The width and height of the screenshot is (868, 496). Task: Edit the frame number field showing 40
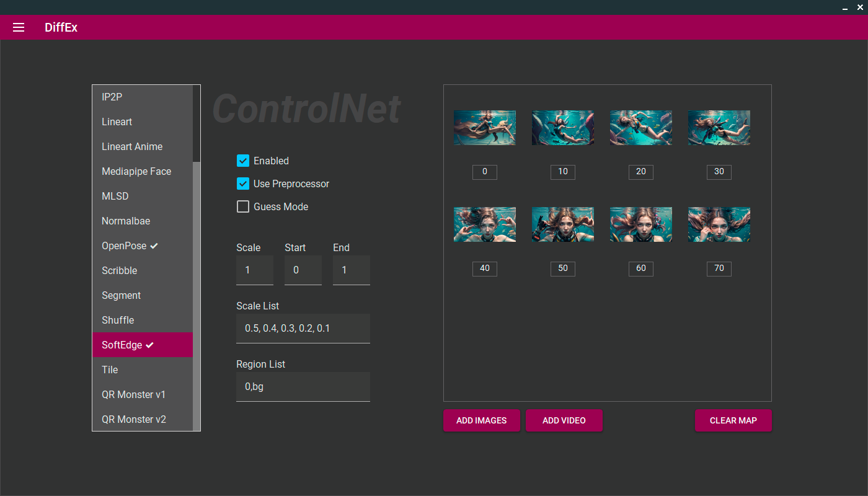[485, 268]
